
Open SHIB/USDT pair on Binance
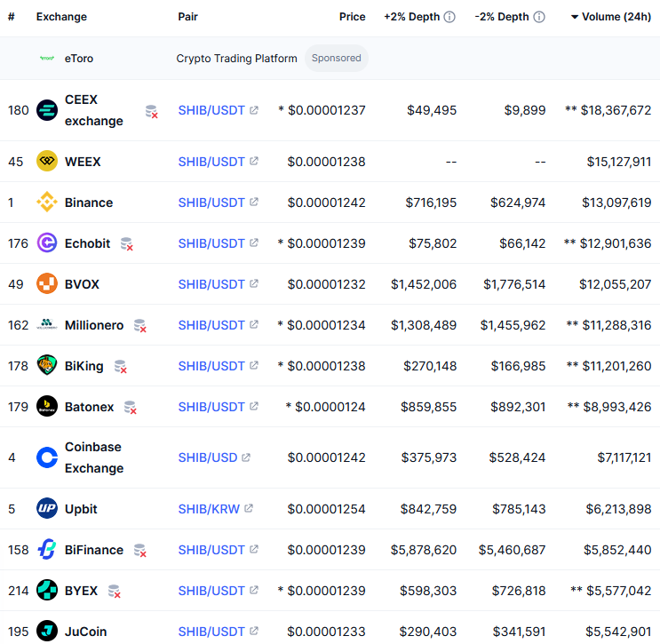211,203
